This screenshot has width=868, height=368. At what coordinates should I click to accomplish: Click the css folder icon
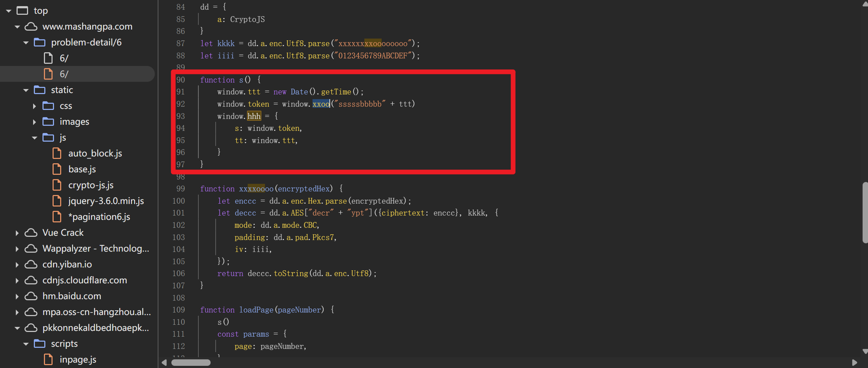48,106
